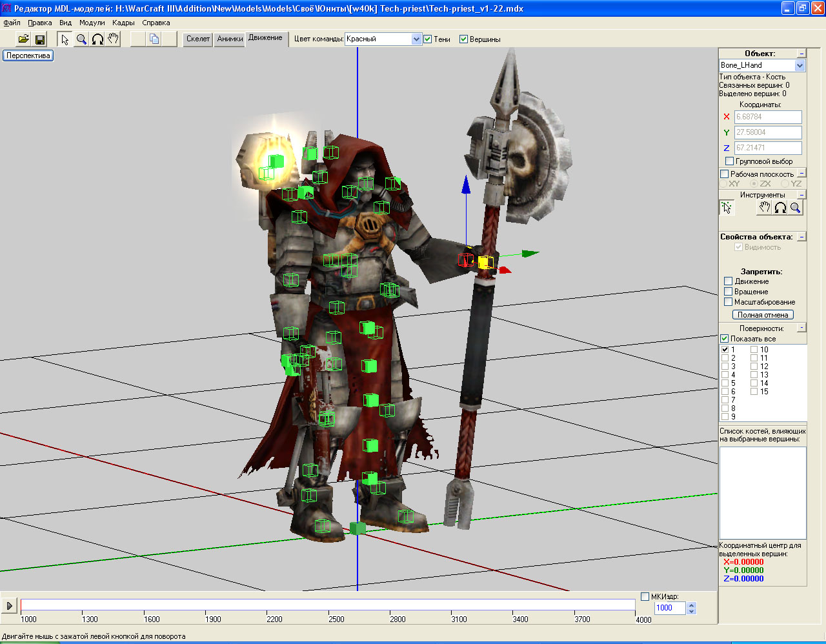Select the arrow pointer tool in the top toolbar

coord(65,39)
